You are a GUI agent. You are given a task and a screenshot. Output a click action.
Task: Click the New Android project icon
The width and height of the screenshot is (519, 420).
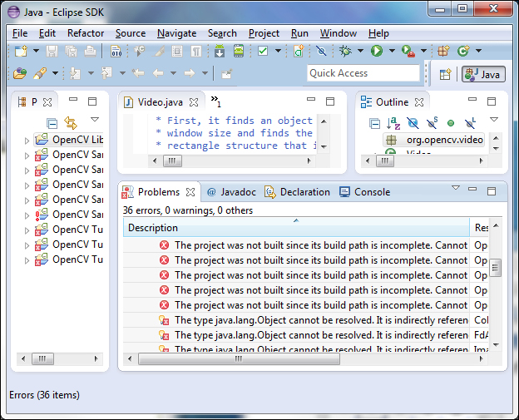[299, 52]
